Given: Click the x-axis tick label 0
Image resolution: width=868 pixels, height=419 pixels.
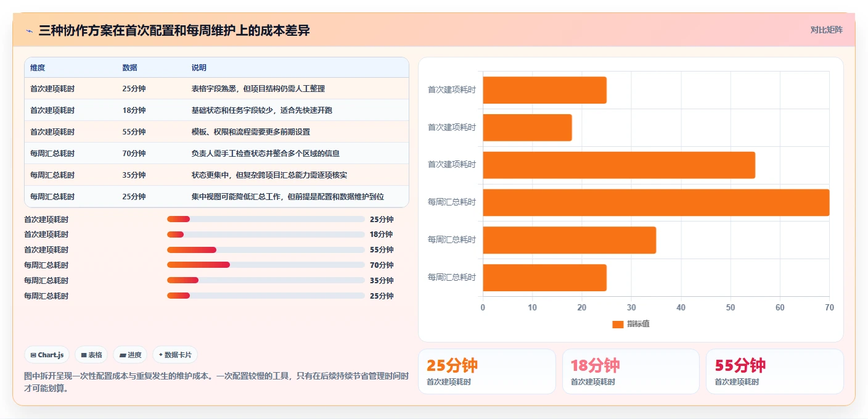Looking at the screenshot, I should click(483, 307).
